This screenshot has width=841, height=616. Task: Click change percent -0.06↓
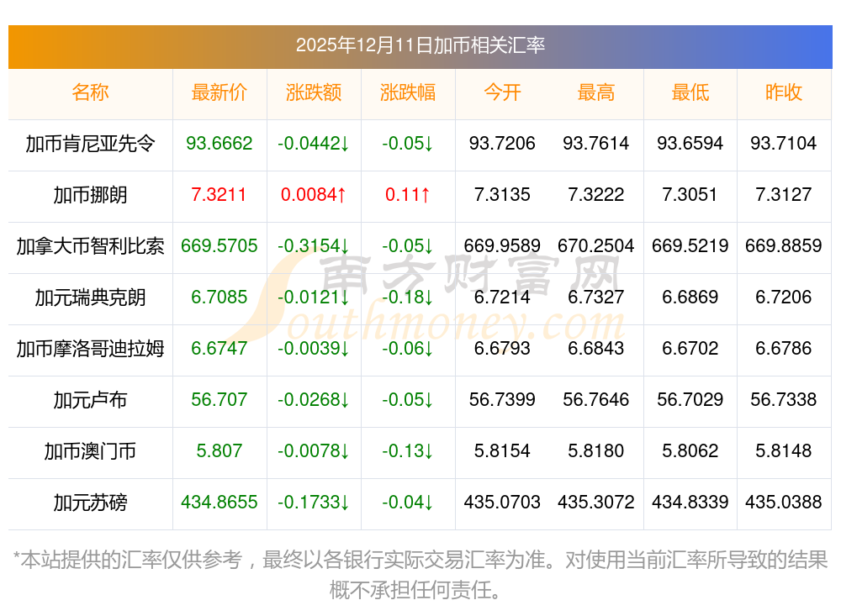pyautogui.click(x=408, y=348)
